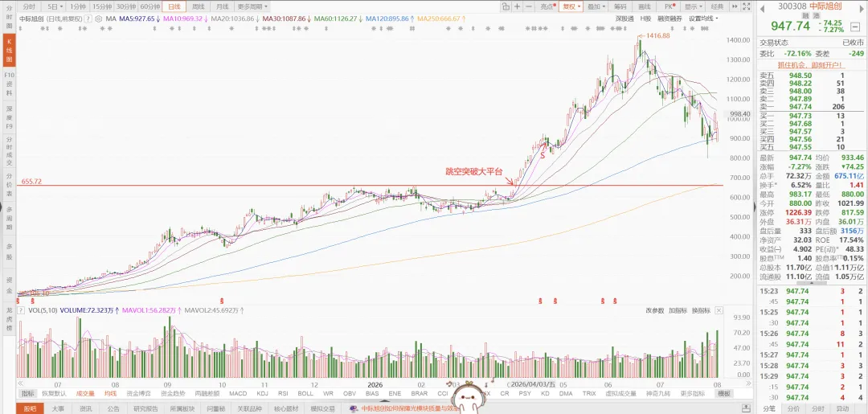Zoom out the chart with the minus icon

pyautogui.click(x=529, y=6)
